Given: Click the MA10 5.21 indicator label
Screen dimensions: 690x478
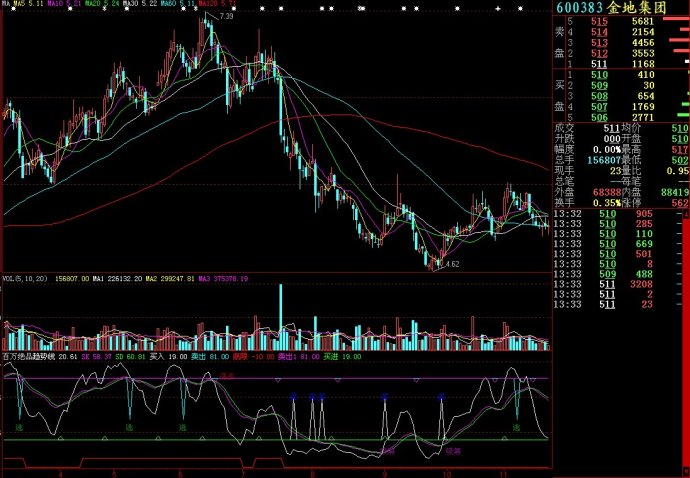Looking at the screenshot, I should [x=63, y=4].
